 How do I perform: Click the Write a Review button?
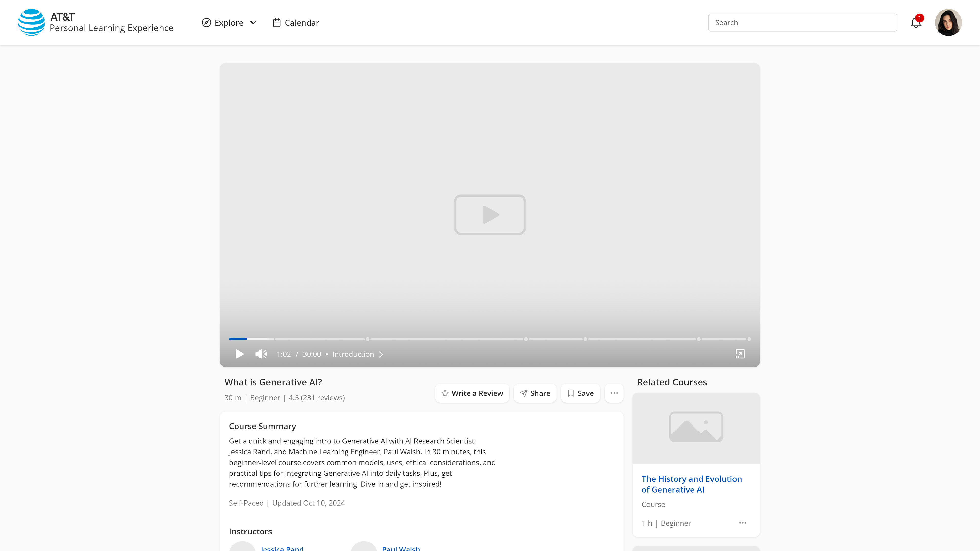click(x=472, y=393)
